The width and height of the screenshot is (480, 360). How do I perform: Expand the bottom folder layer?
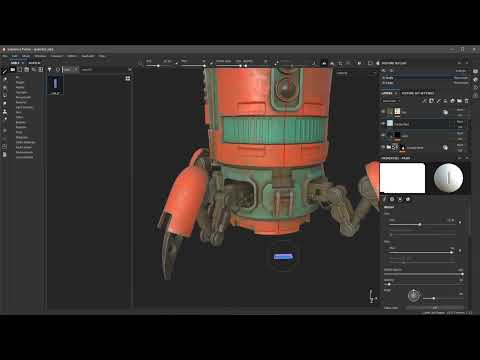coord(389,147)
